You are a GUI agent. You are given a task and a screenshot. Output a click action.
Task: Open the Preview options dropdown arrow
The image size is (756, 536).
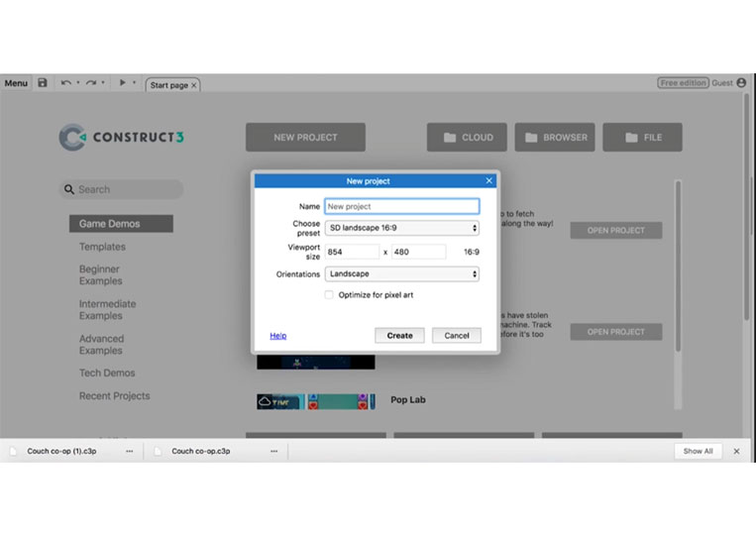[134, 82]
